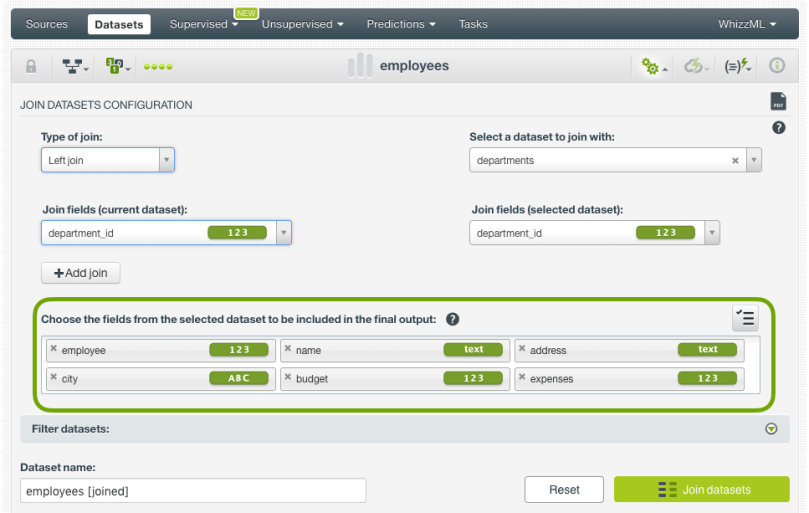Click the ABC badge on city field
The image size is (809, 513).
239,378
